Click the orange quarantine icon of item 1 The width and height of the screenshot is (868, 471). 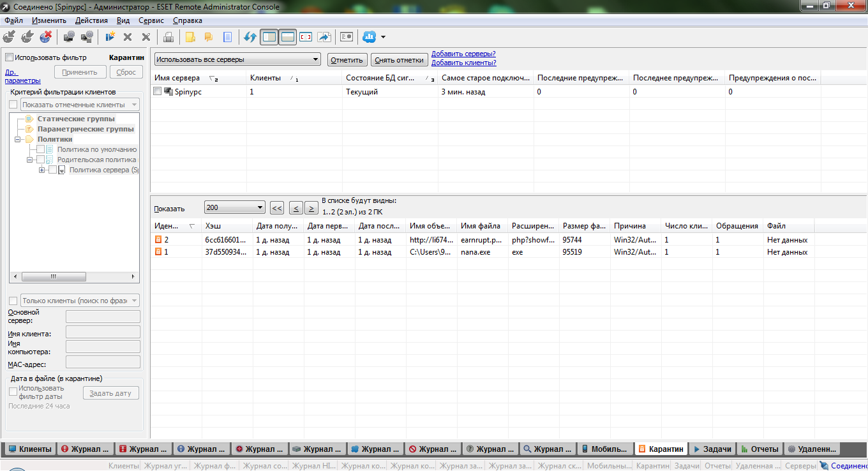(x=158, y=252)
